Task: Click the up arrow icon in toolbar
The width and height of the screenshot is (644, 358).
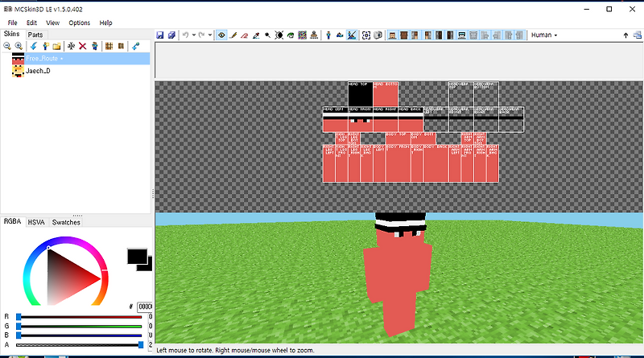Action: (x=625, y=35)
